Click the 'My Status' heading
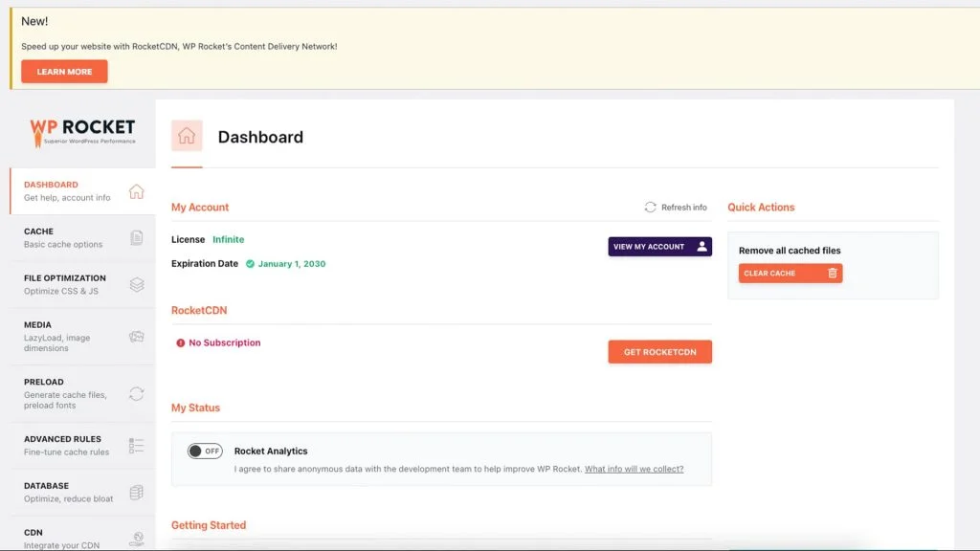Image resolution: width=980 pixels, height=551 pixels. [x=195, y=408]
